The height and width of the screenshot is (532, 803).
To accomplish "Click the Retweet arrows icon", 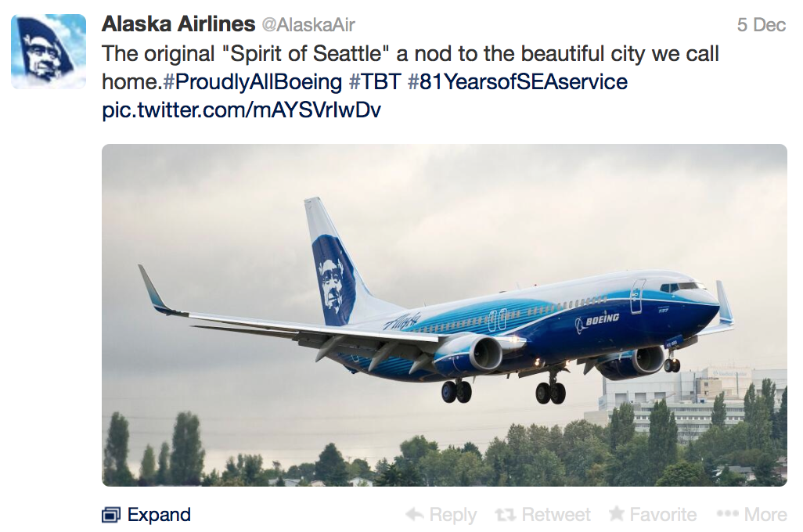I will coord(506,515).
